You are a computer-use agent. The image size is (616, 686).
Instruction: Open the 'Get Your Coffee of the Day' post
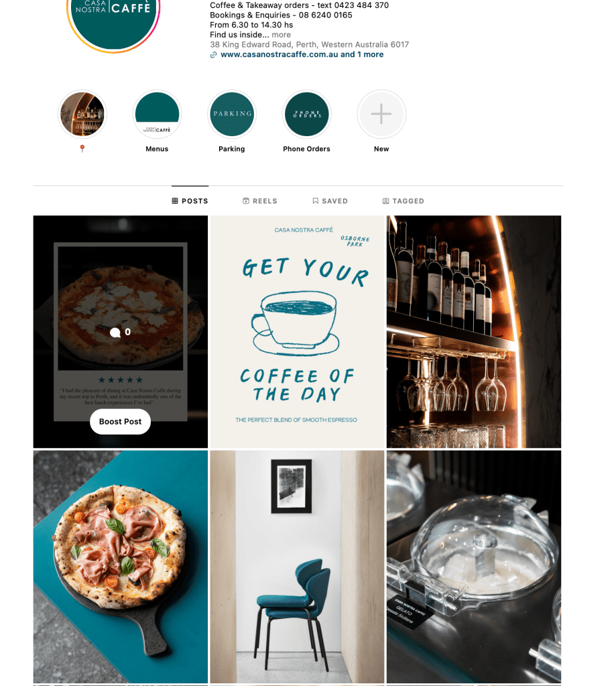pyautogui.click(x=298, y=332)
